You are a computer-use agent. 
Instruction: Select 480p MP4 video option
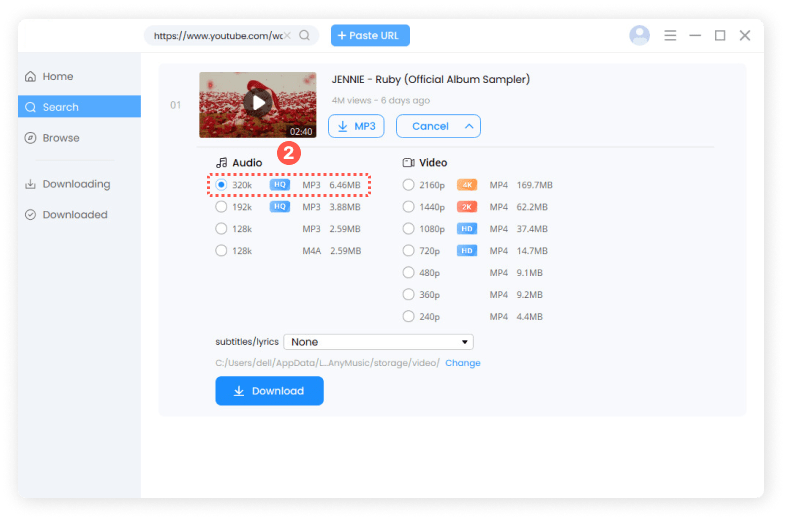pyautogui.click(x=409, y=272)
